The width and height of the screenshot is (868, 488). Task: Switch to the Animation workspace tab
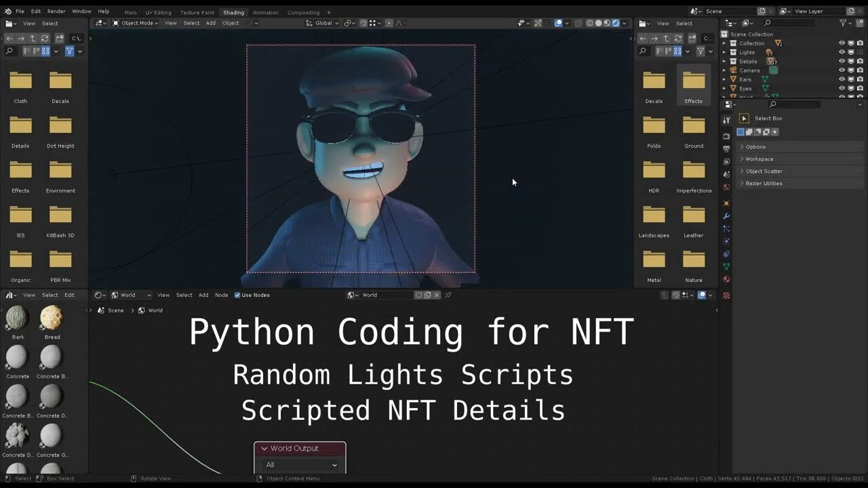coord(265,12)
